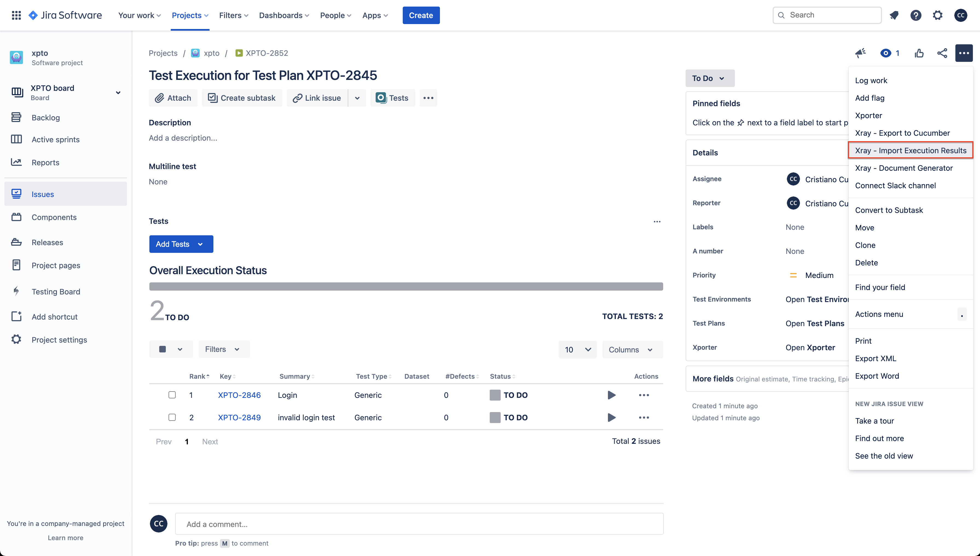
Task: Select Clone from actions menu
Action: [911, 245]
